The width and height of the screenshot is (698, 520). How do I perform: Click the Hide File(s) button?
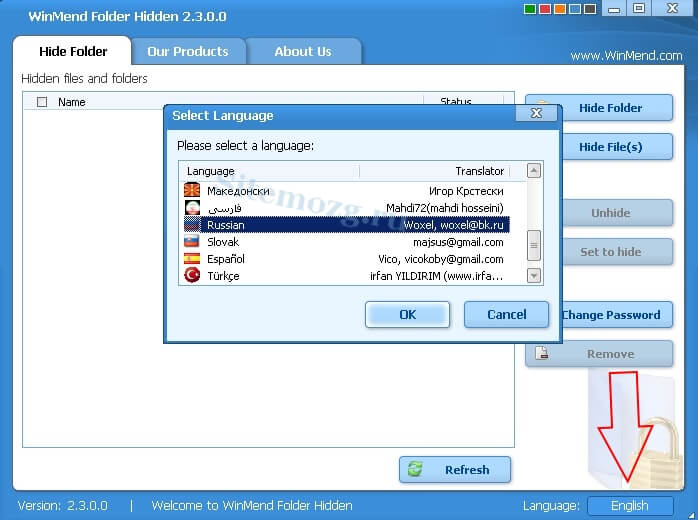pos(617,147)
